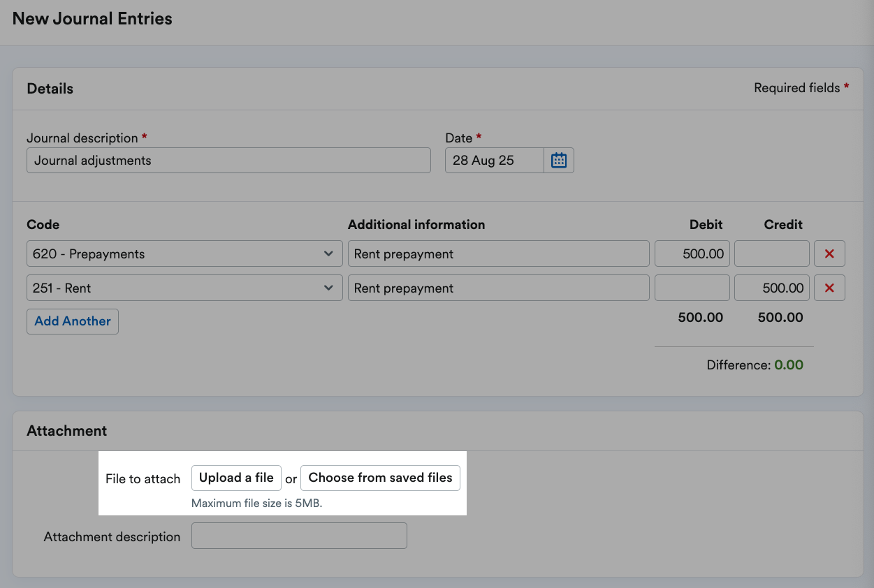Click the Upload a file button

[x=236, y=478]
